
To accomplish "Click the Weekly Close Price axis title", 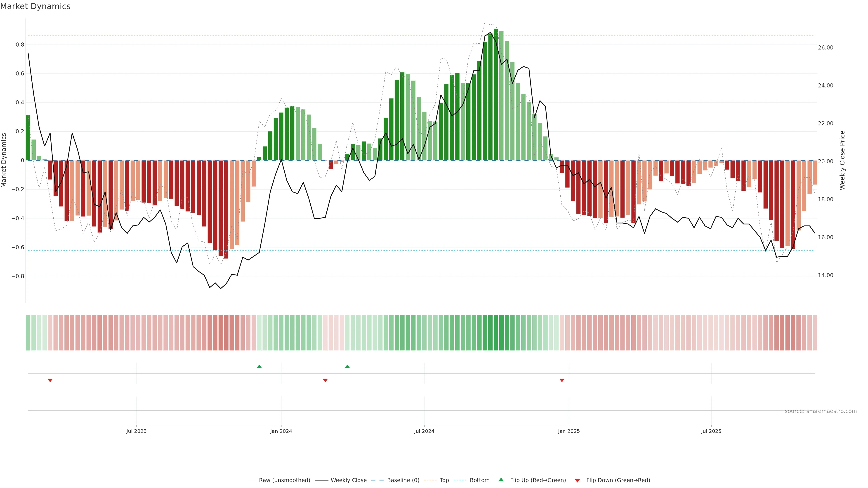I will [x=842, y=160].
